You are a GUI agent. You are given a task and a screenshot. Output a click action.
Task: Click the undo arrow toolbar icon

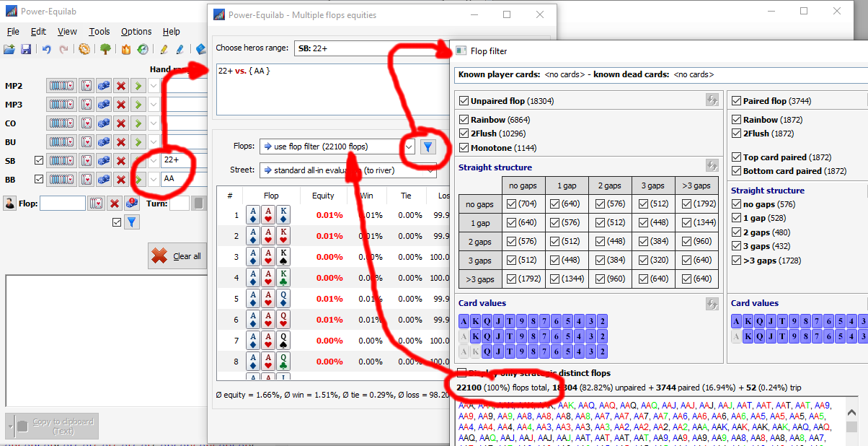coord(47,49)
